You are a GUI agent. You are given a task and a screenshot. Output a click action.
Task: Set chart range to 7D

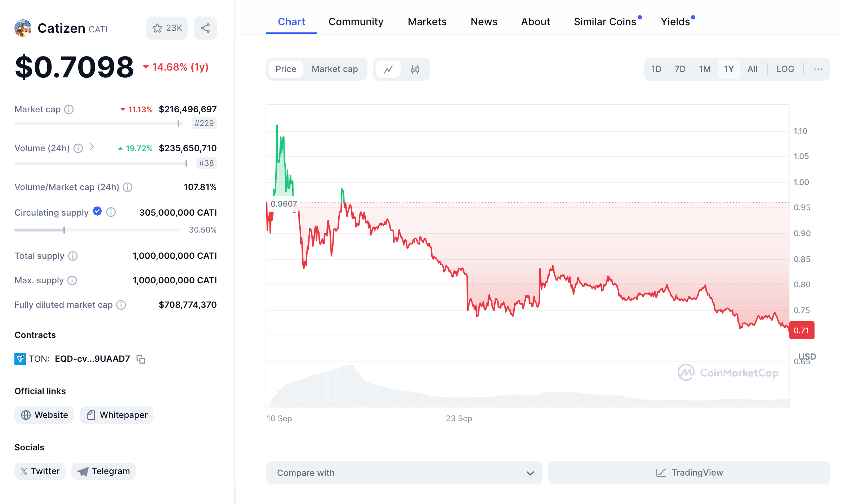[680, 69]
